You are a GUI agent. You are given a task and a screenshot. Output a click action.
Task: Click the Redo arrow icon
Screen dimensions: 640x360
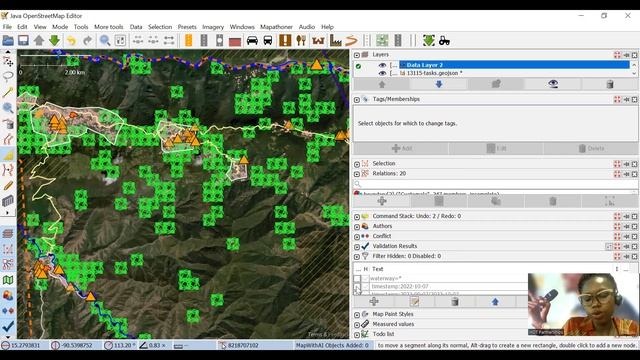coord(87,40)
